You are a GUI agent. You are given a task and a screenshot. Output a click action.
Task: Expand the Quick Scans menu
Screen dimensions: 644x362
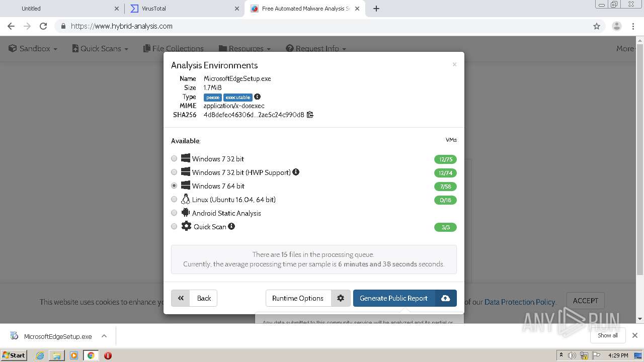click(x=100, y=49)
